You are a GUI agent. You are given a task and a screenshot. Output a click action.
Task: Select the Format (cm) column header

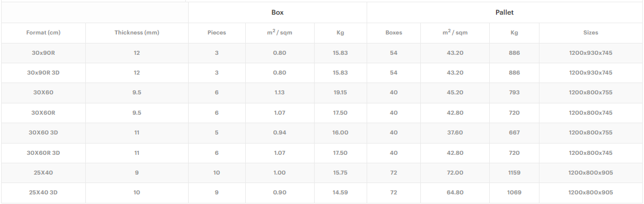point(43,32)
